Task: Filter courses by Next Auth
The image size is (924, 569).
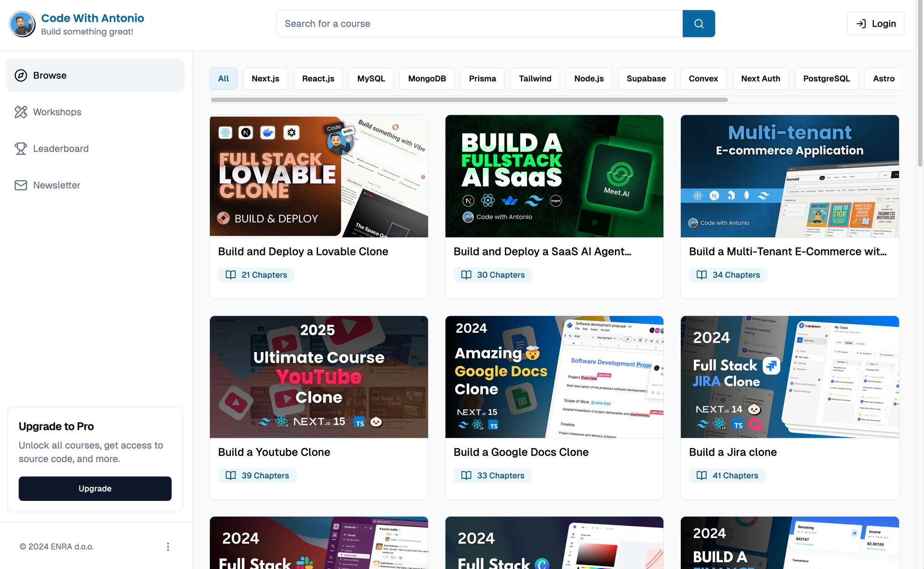Action: point(761,79)
